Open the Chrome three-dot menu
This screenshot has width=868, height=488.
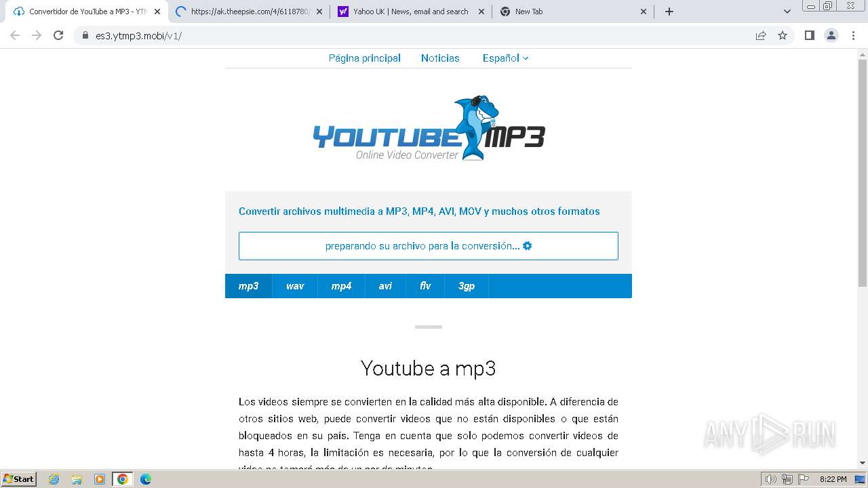click(x=853, y=35)
